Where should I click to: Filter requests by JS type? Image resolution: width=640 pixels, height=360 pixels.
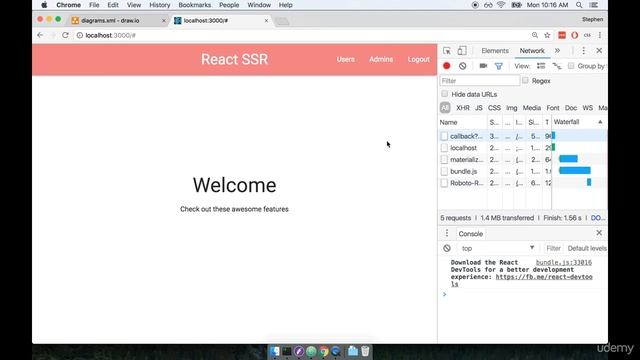click(x=479, y=108)
